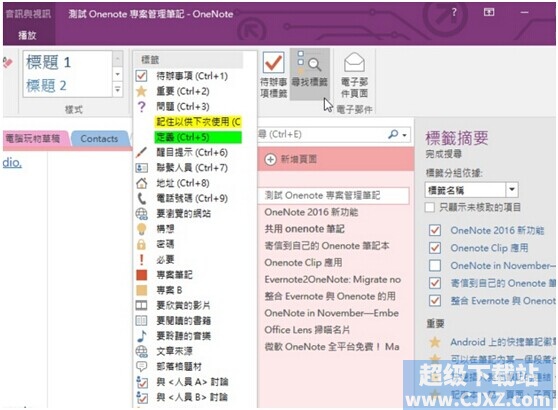
Task: Click the 尋找標籤 Find Tags icon
Action: coord(309,73)
